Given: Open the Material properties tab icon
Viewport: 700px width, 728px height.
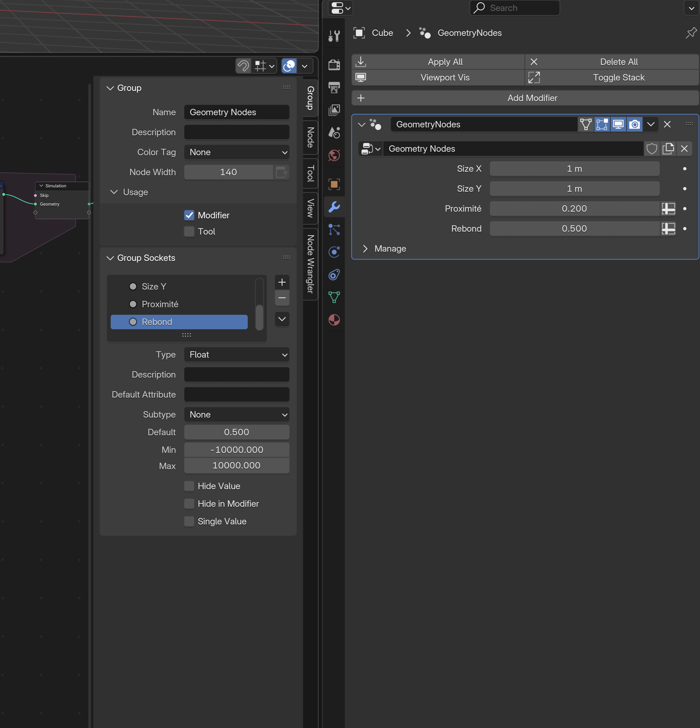Looking at the screenshot, I should 334,320.
